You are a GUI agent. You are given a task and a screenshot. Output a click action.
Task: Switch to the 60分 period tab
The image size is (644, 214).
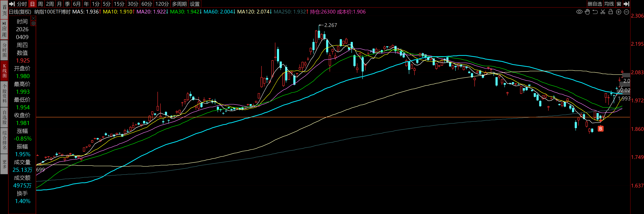[x=147, y=4]
